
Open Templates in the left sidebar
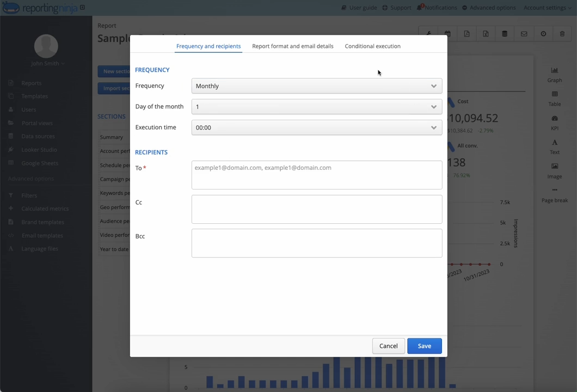[34, 96]
